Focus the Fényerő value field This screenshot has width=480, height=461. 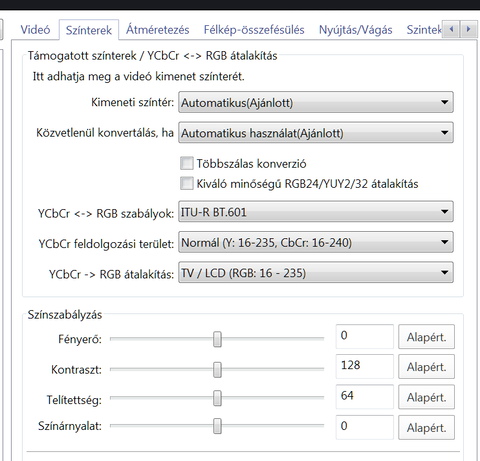(x=365, y=336)
